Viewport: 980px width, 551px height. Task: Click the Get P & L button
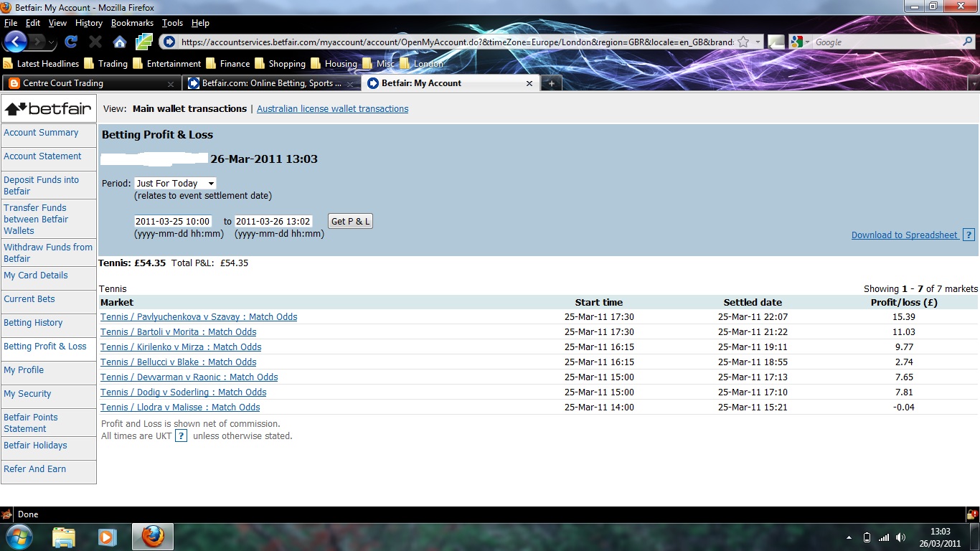coord(350,221)
